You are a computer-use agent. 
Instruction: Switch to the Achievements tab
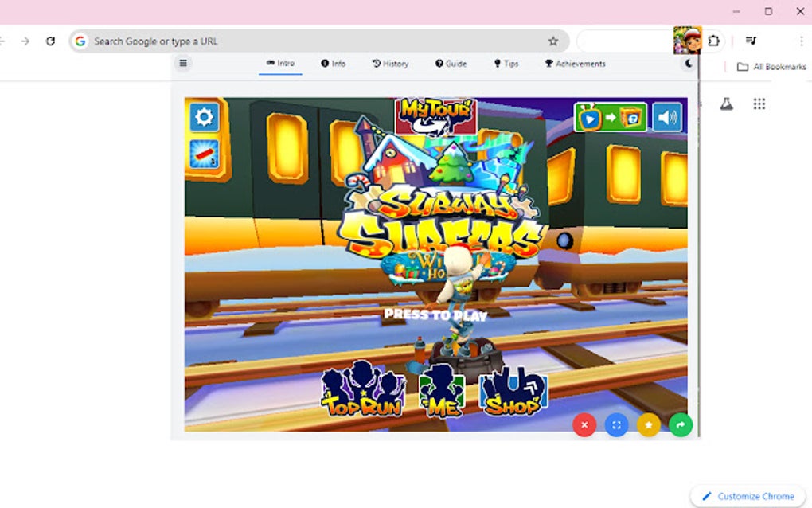pos(575,64)
